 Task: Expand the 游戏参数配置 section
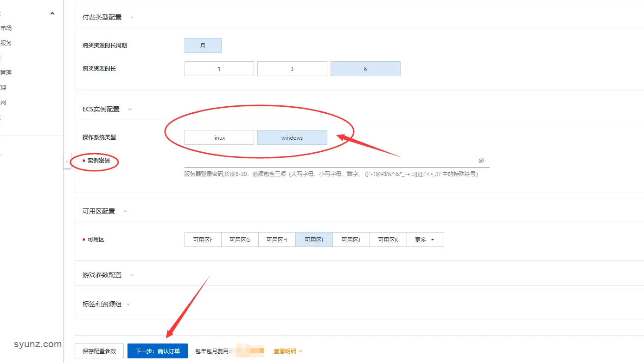132,275
